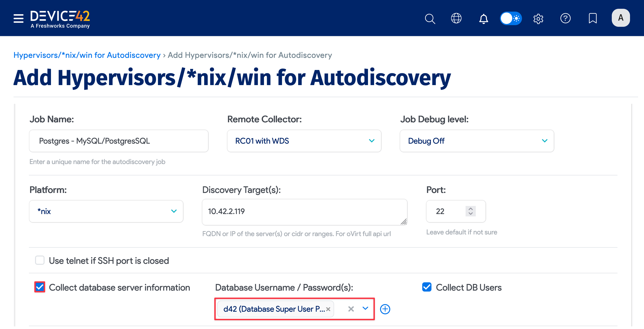644x329 pixels.
Task: Open notifications via the bell icon
Action: [x=484, y=18]
